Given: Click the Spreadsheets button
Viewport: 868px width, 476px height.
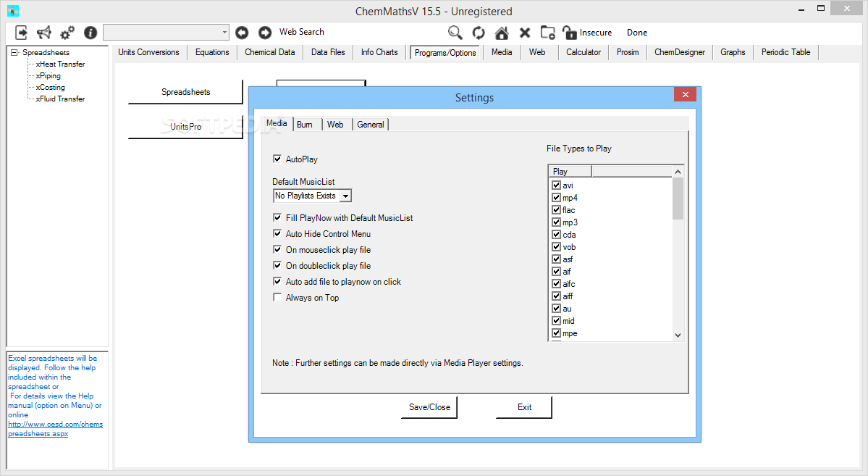Looking at the screenshot, I should click(x=185, y=92).
